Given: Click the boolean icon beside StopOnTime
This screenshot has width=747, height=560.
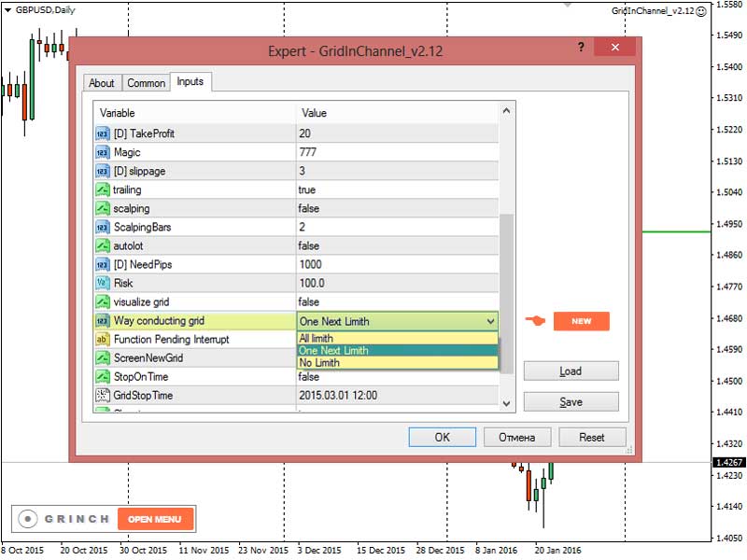Looking at the screenshot, I should [103, 377].
